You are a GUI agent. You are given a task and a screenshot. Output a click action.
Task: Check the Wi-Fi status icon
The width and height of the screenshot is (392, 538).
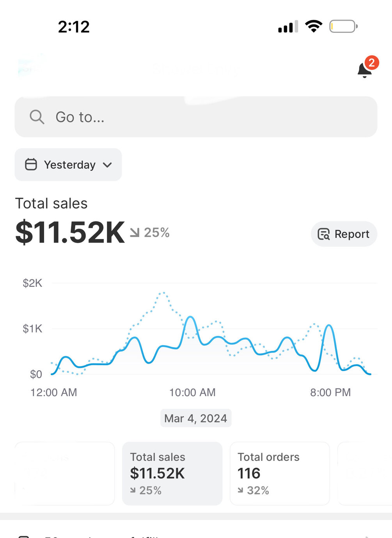pos(314,27)
